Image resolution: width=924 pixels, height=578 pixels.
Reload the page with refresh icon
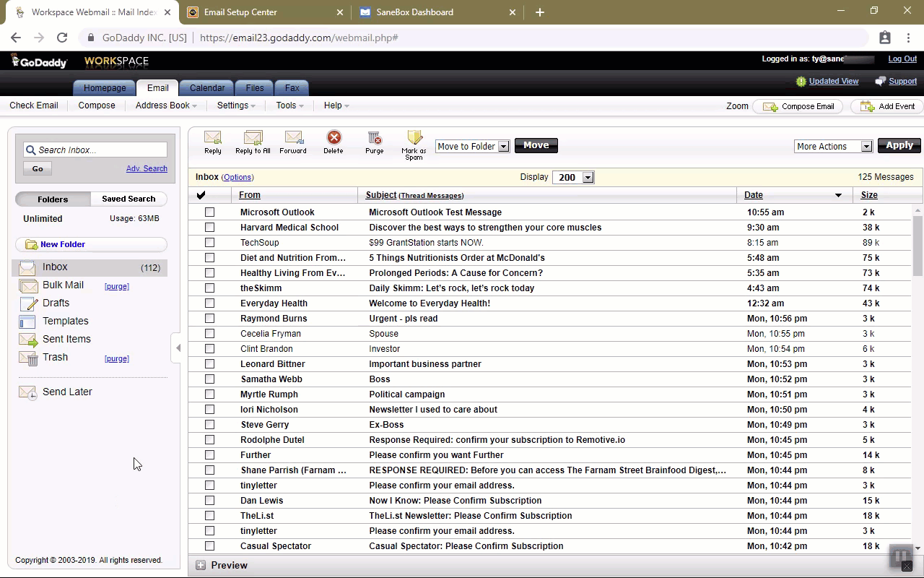tap(62, 38)
